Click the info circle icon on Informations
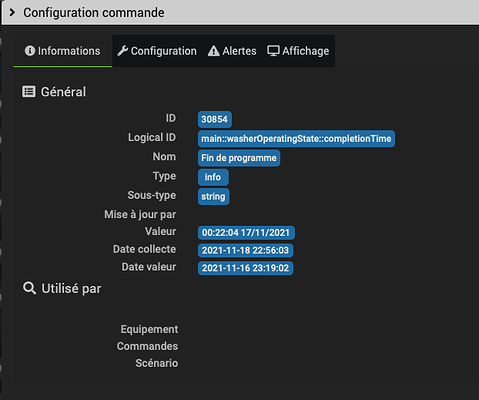This screenshot has width=479, height=400. 30,51
